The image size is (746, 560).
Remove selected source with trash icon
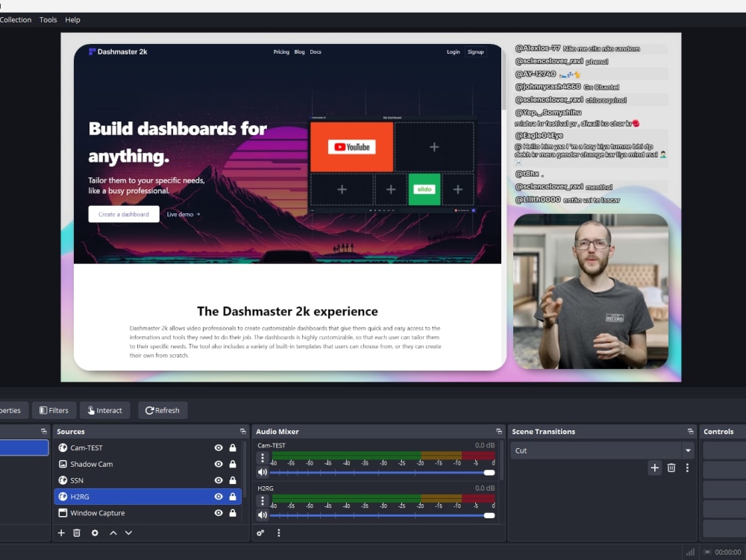(x=77, y=533)
